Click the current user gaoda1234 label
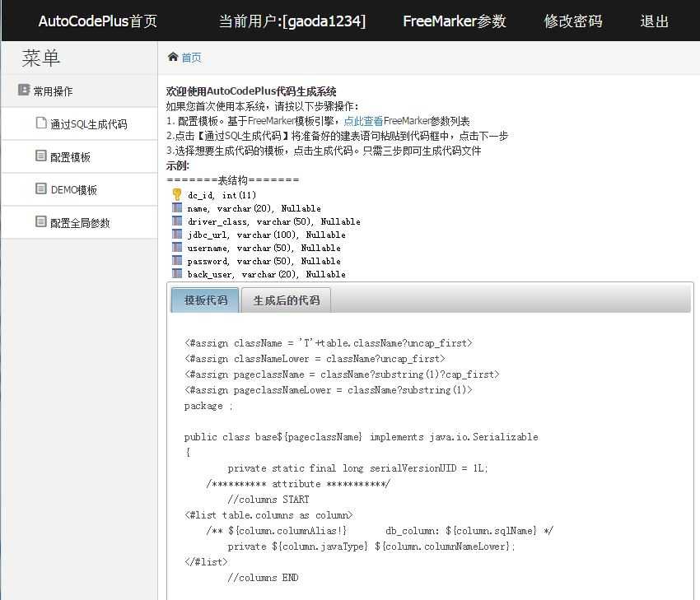This screenshot has height=600, width=700. pos(292,21)
